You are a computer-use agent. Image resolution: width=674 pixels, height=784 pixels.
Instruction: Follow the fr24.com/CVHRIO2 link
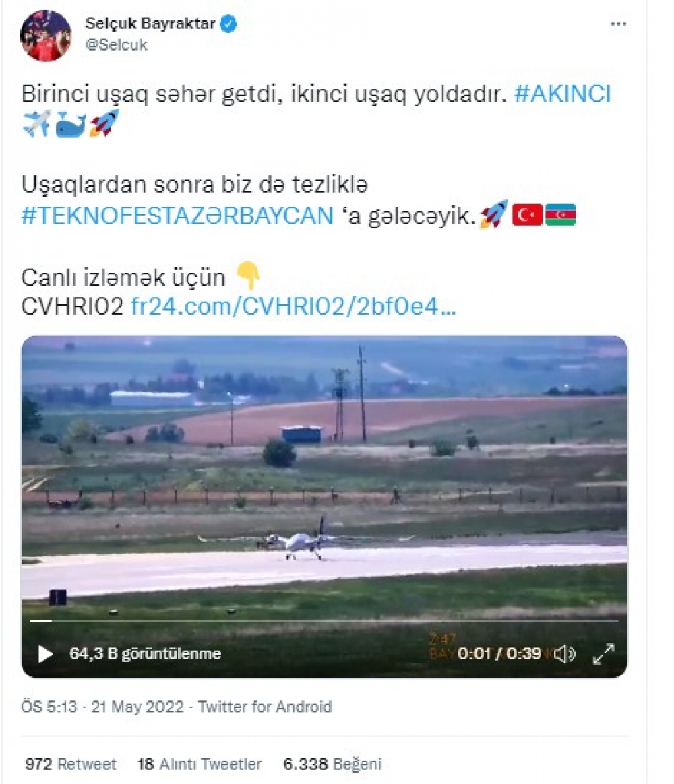point(293,306)
